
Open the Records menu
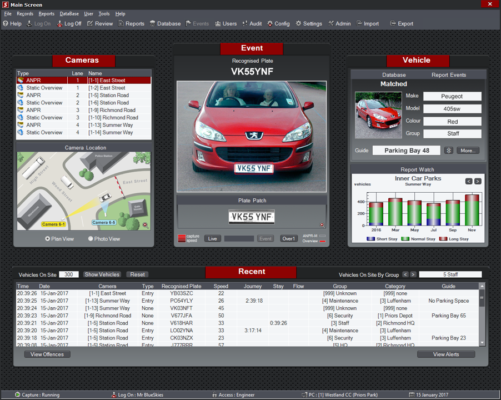tap(25, 14)
